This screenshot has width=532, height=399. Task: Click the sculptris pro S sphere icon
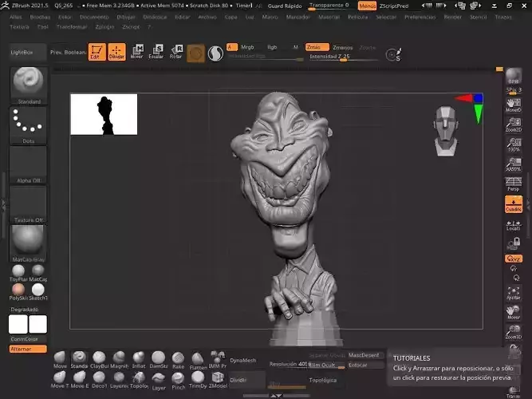point(215,53)
